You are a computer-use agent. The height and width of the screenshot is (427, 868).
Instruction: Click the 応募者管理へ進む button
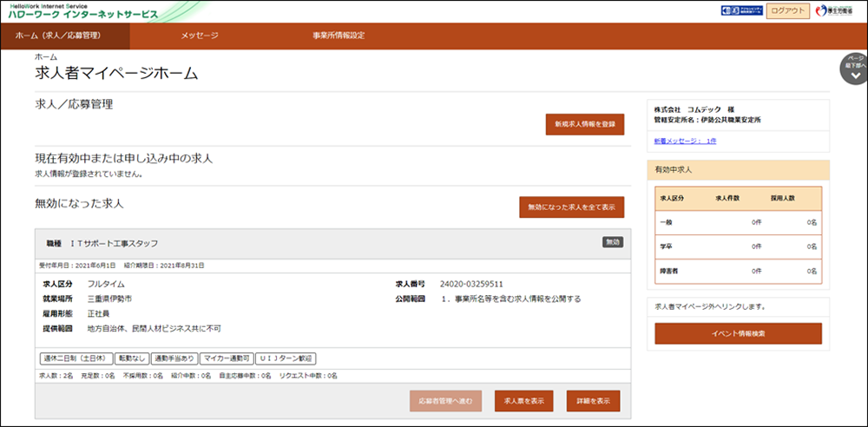click(x=445, y=401)
